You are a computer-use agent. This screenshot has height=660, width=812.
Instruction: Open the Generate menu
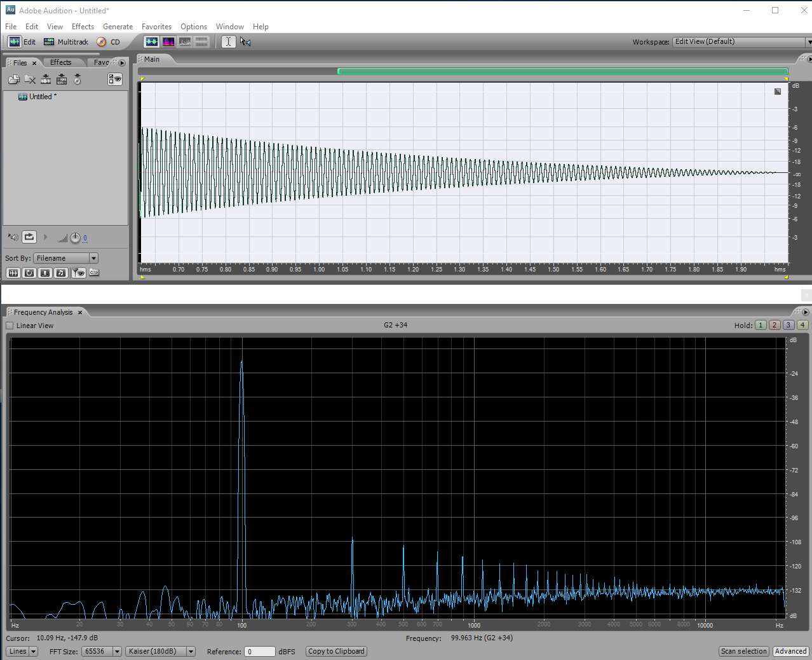118,27
